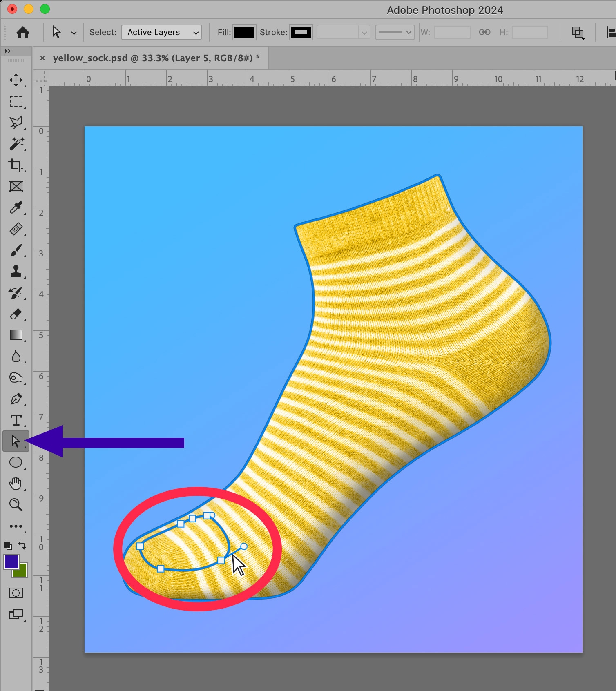This screenshot has height=691, width=616.
Task: Choose the Eyedropper tool
Action: click(x=16, y=207)
